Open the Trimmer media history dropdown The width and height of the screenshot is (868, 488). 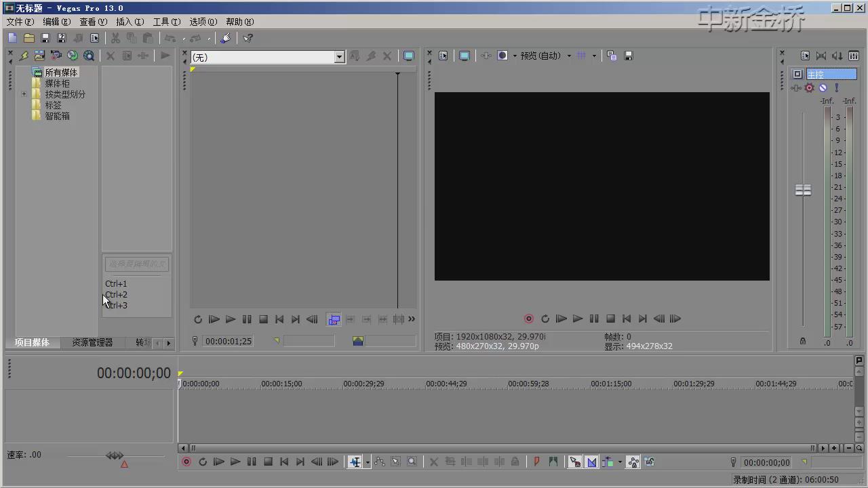tap(339, 58)
